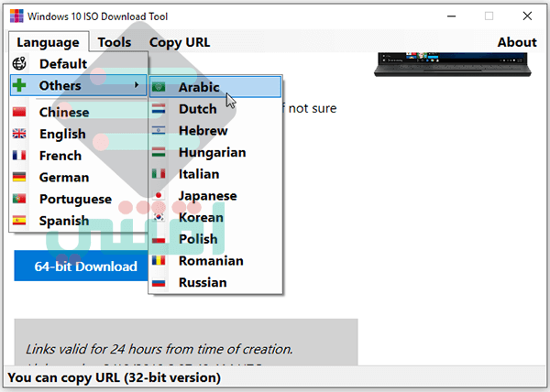Minimize the ISO Download Tool window
Viewport: 550px width, 392px height.
coord(451,16)
